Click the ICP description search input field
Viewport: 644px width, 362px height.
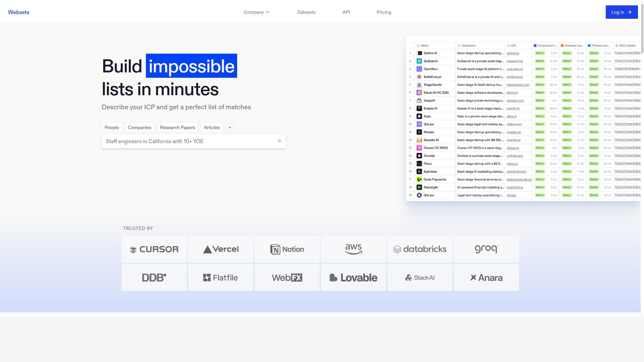point(188,141)
